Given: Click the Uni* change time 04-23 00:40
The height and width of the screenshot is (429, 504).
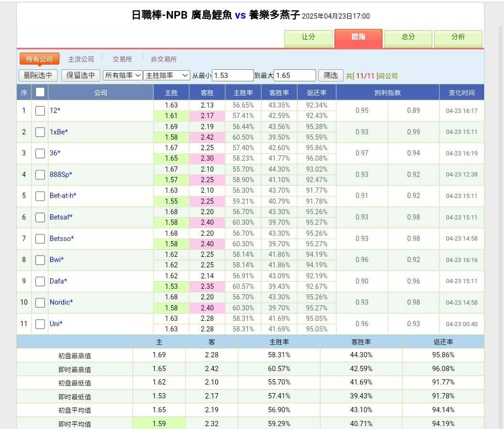Looking at the screenshot, I should 461,324.
